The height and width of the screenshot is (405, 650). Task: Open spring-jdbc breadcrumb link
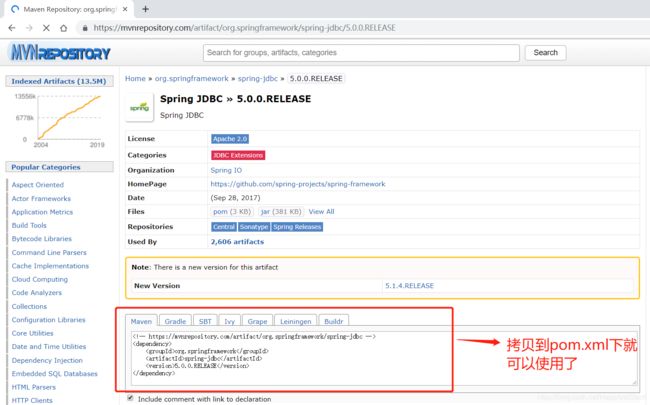point(257,78)
